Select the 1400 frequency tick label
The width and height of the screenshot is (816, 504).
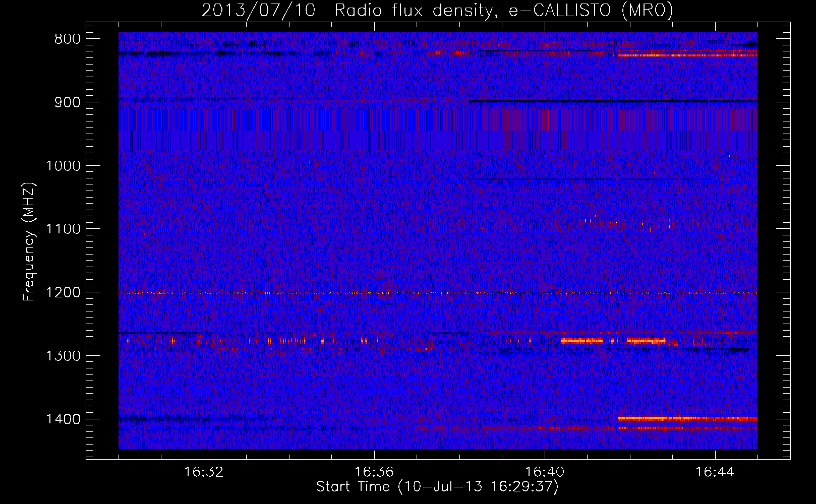[63, 419]
